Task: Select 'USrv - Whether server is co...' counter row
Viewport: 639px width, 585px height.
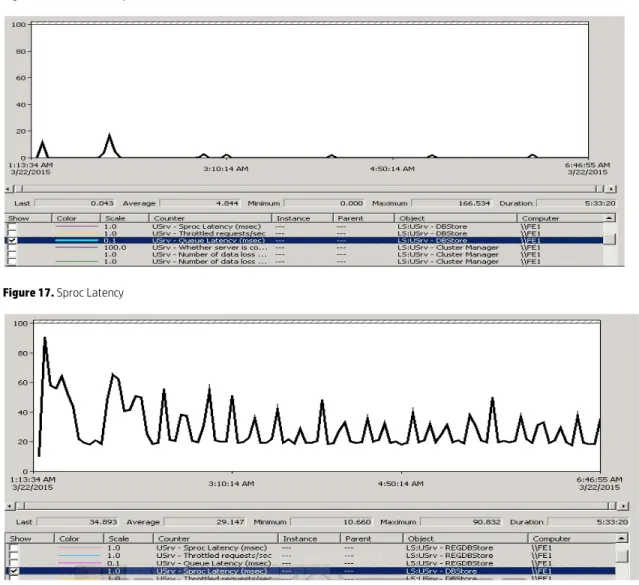Action: click(210, 247)
